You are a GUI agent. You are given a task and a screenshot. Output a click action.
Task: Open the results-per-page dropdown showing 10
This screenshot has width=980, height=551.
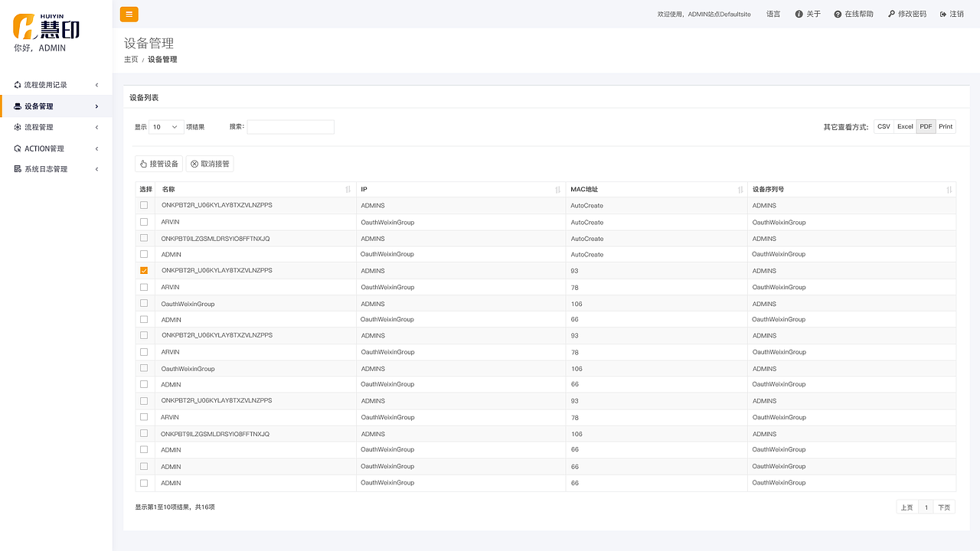[165, 127]
